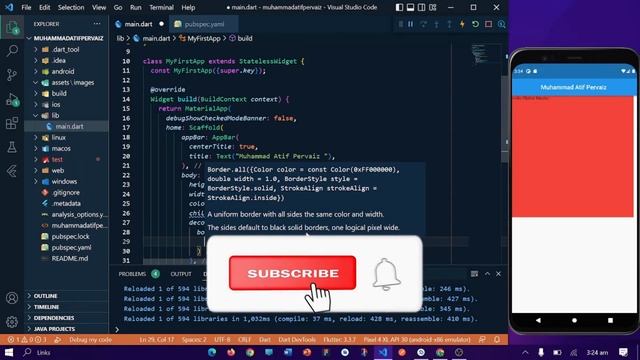Open README.md in the explorer tree
The height and width of the screenshot is (360, 640).
(x=69, y=259)
